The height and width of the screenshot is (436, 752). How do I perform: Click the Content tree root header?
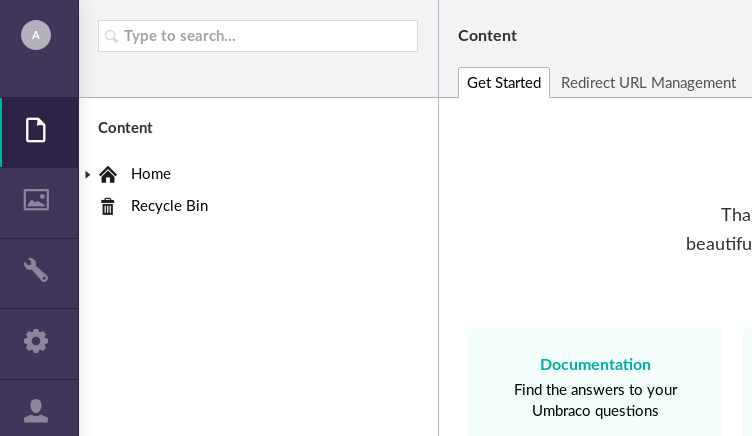tap(125, 128)
